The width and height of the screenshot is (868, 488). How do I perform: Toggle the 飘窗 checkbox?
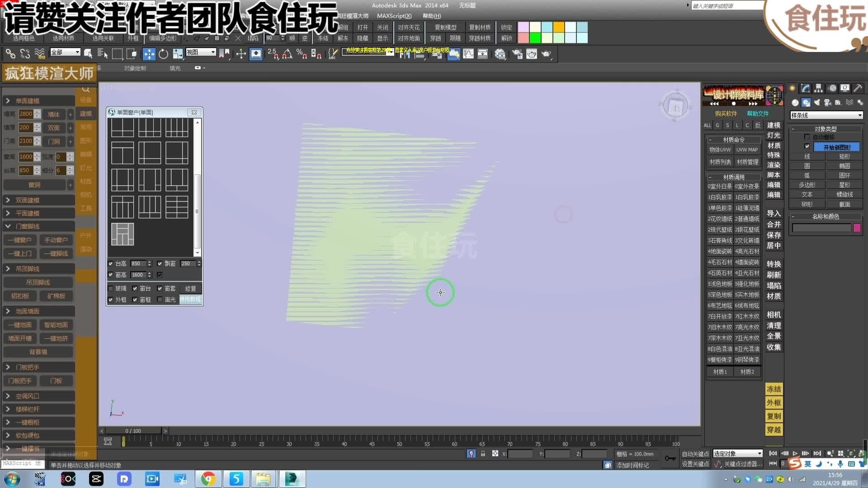[x=160, y=263]
